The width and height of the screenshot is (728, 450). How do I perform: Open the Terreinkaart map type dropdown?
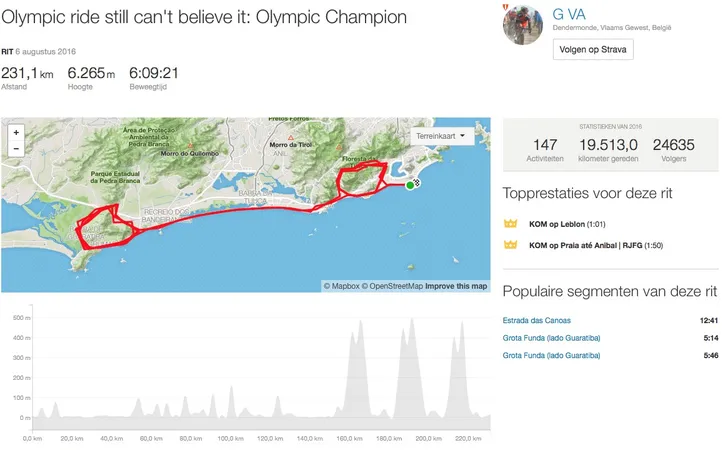tap(446, 134)
